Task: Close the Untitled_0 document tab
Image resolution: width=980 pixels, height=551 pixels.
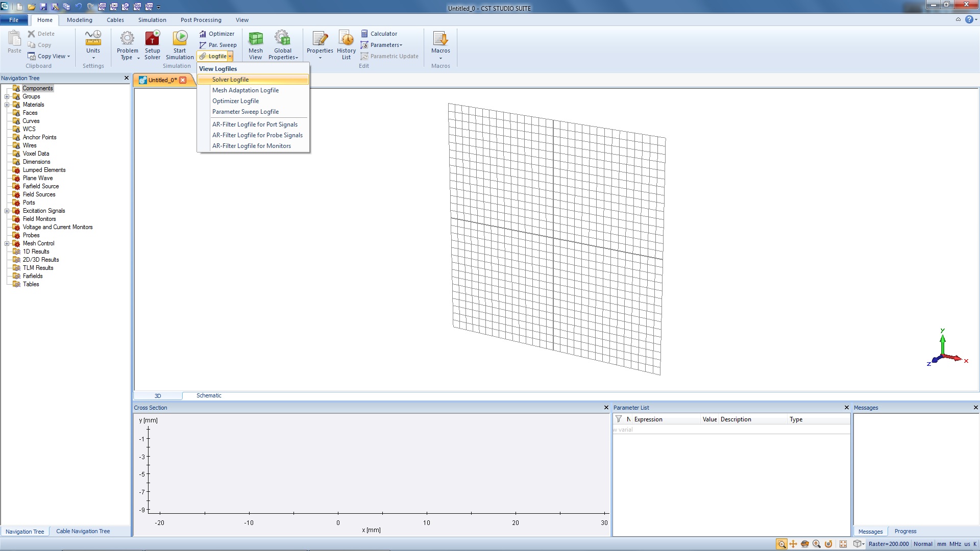Action: click(x=183, y=80)
